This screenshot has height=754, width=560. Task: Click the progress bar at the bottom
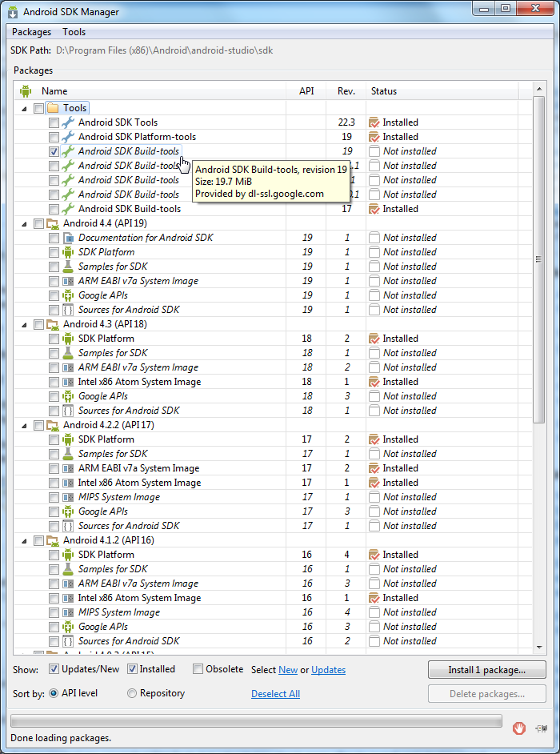coord(256,720)
